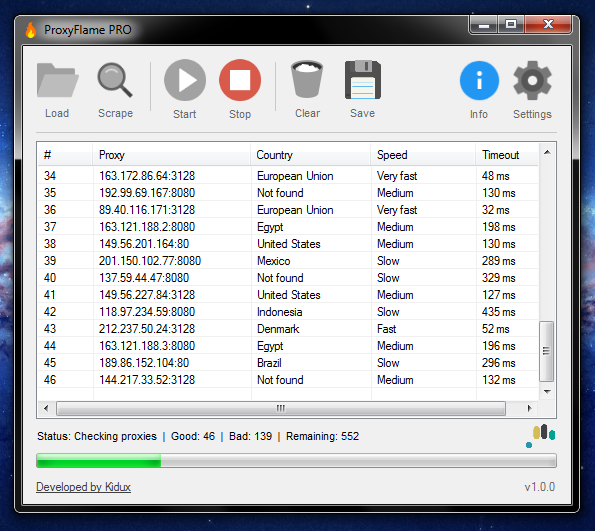Click the Indonesia country cell

click(280, 312)
